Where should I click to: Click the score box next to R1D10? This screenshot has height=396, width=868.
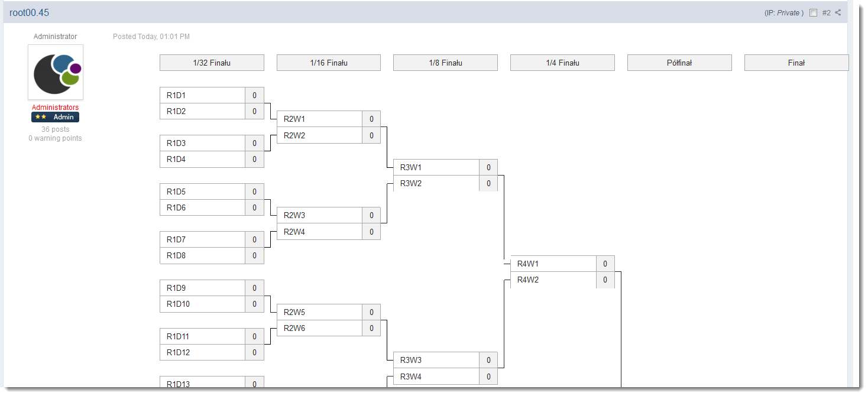(254, 304)
